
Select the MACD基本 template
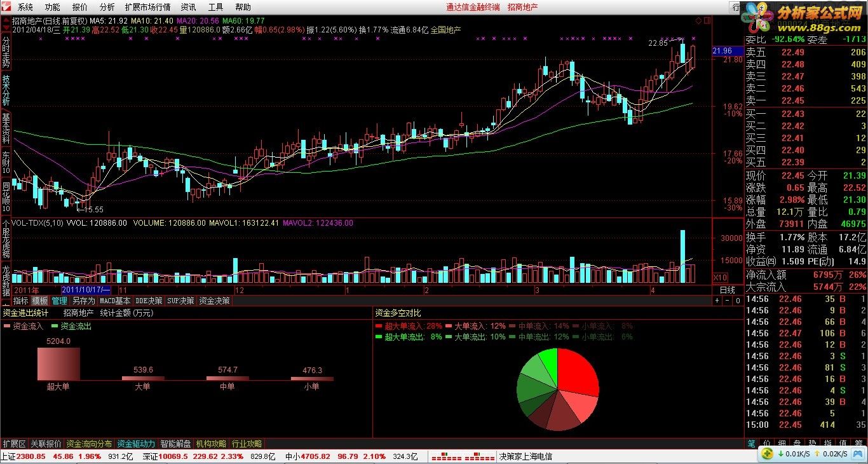tap(115, 301)
